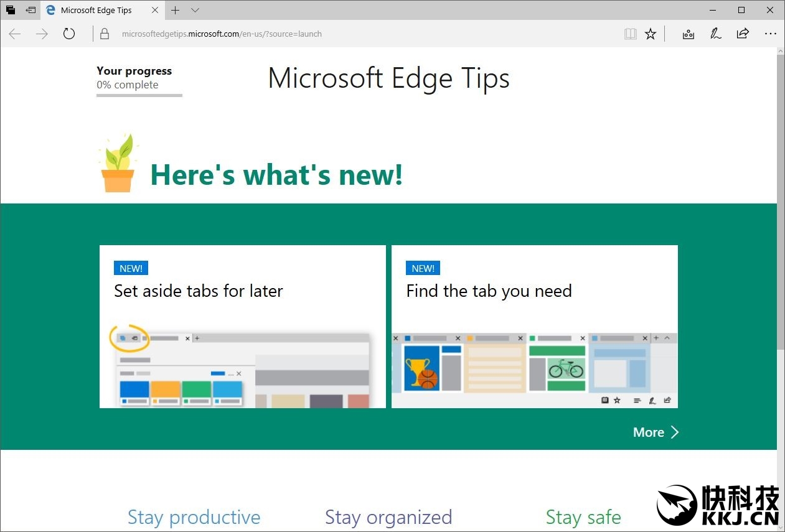The width and height of the screenshot is (785, 532).
Task: Click the plant pot icon
Action: [118, 163]
